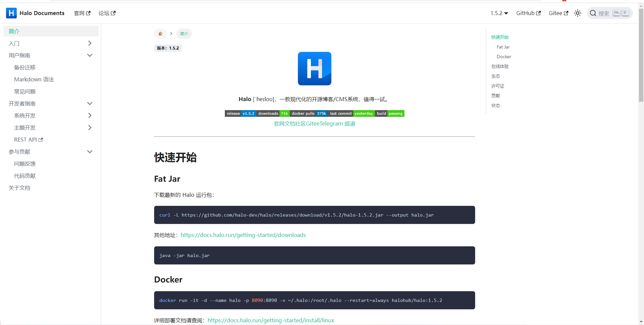Jump to Docker via the right table of contents
Screen dimensions: 644x325
(504, 57)
